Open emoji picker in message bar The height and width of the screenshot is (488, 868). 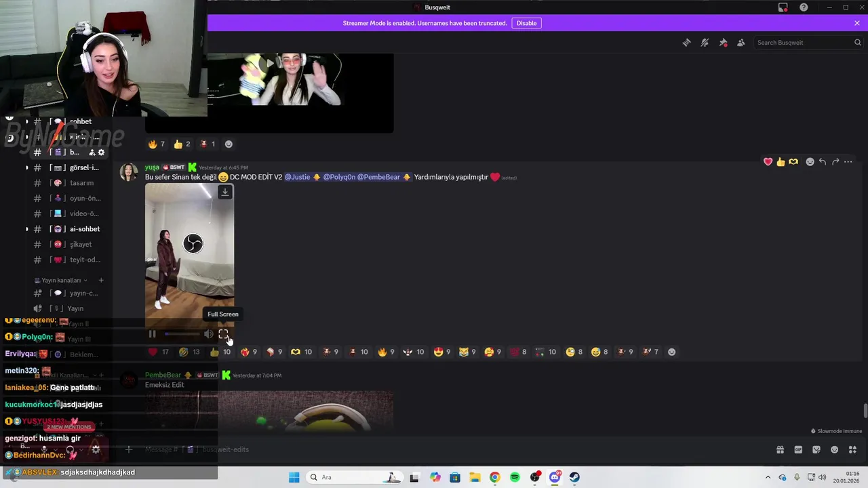pyautogui.click(x=835, y=449)
